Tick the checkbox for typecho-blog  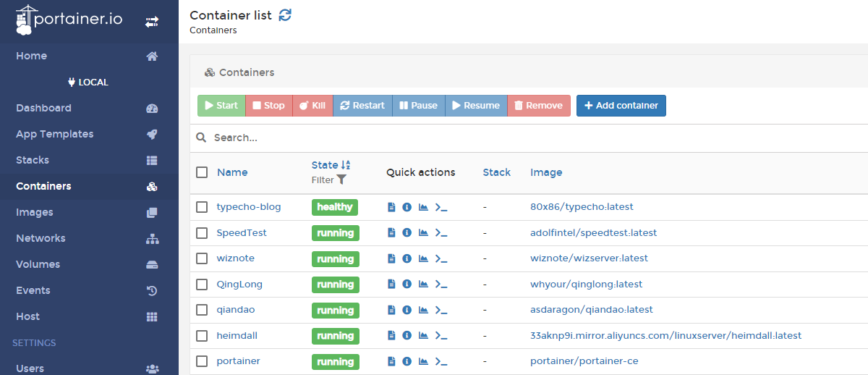pos(202,207)
